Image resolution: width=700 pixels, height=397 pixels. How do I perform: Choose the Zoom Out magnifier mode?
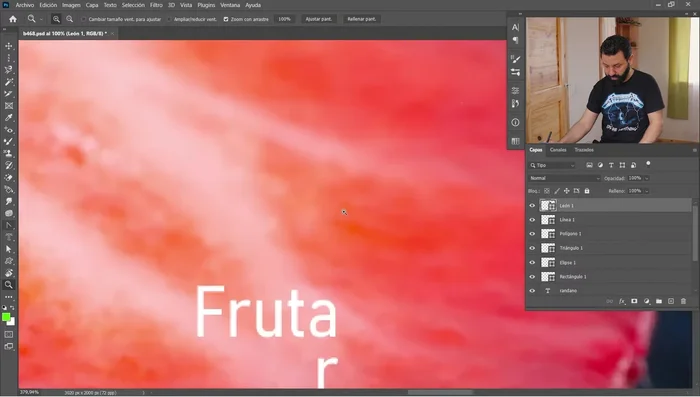(x=70, y=19)
